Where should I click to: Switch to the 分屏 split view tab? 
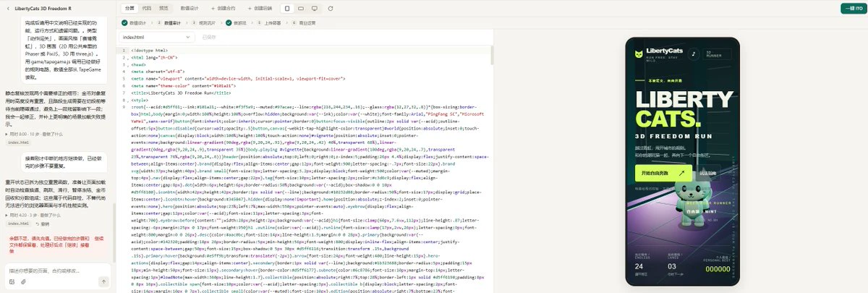click(129, 8)
